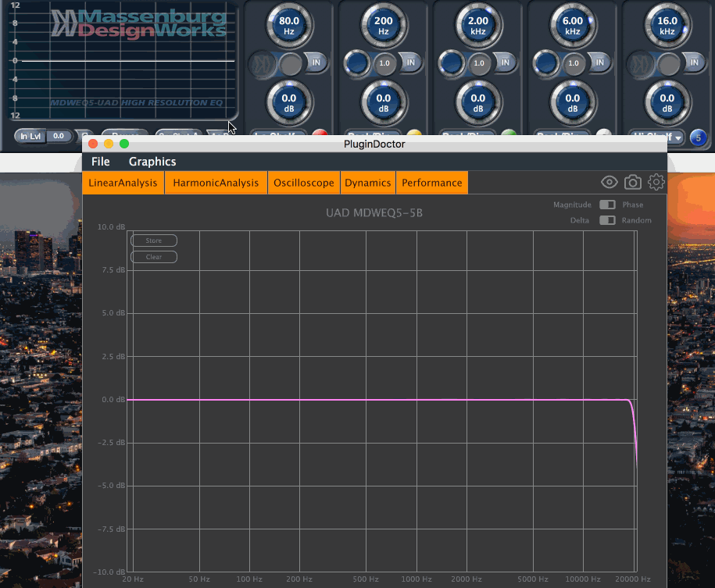Click the Q knob of the 200 Hz band
715x588 pixels.
click(x=357, y=63)
